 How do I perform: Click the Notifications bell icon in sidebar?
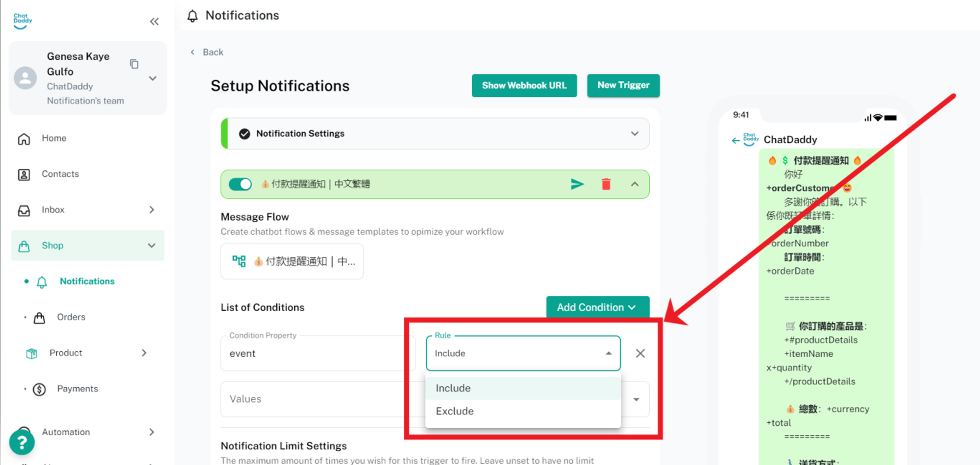pos(42,282)
